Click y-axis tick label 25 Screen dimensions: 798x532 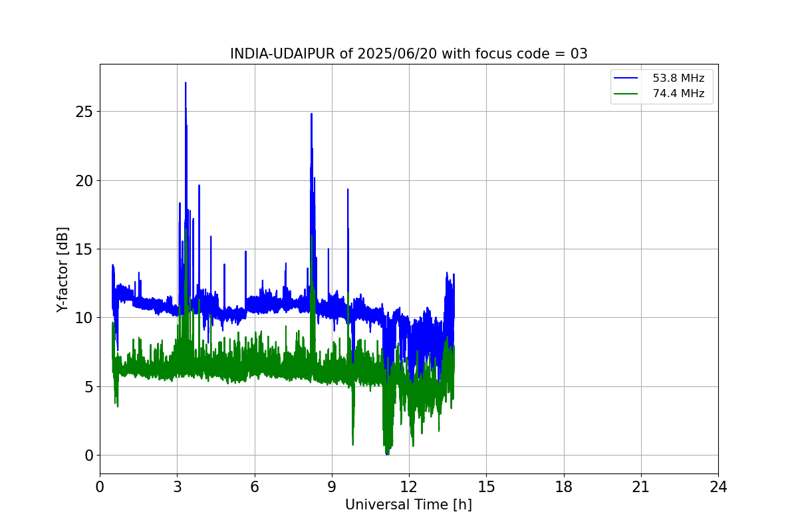pos(84,112)
